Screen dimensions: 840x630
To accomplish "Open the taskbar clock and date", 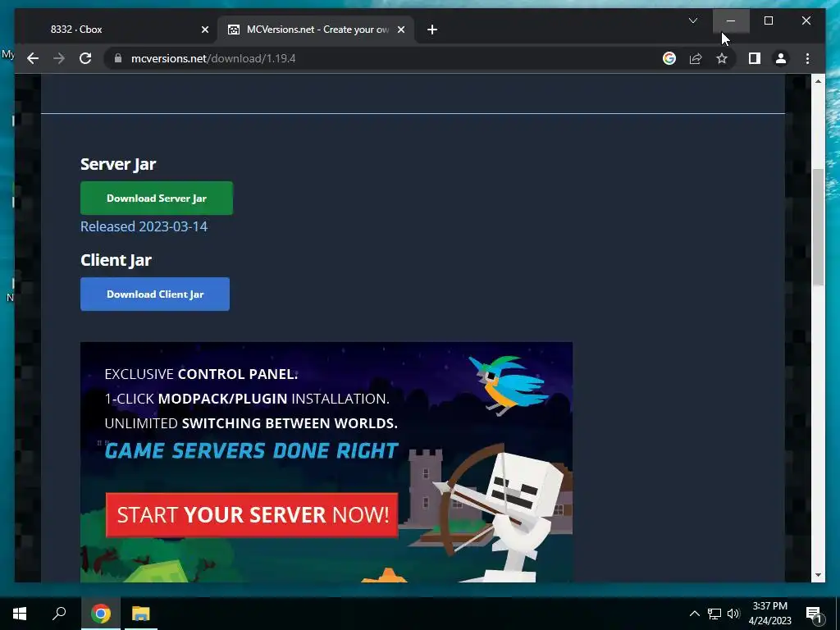I will pos(769,614).
